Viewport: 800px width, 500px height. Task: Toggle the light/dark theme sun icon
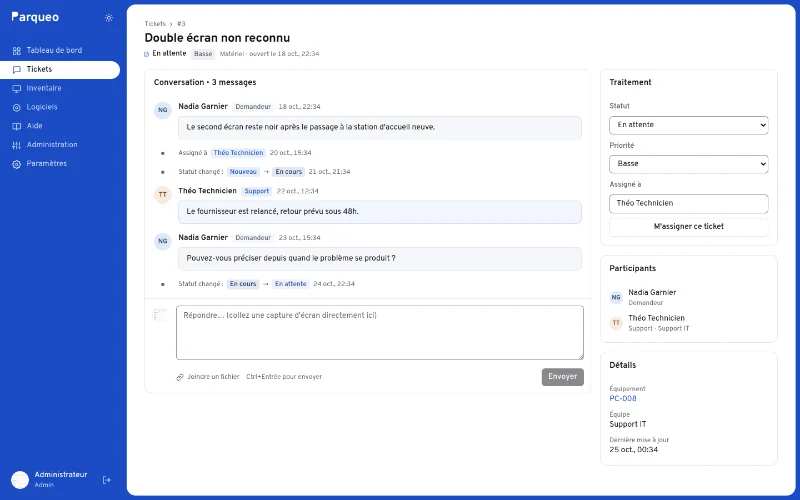pyautogui.click(x=109, y=18)
